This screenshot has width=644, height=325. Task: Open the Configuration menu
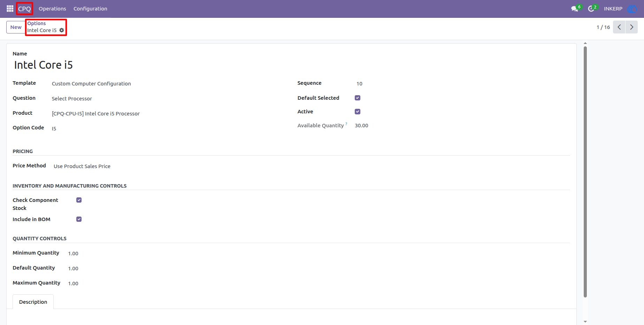[x=90, y=9]
